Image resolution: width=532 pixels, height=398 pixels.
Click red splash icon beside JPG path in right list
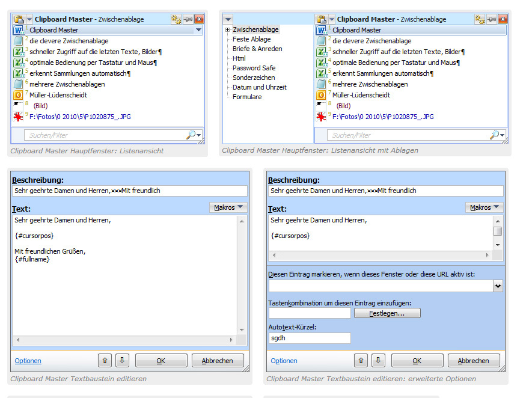(x=321, y=117)
